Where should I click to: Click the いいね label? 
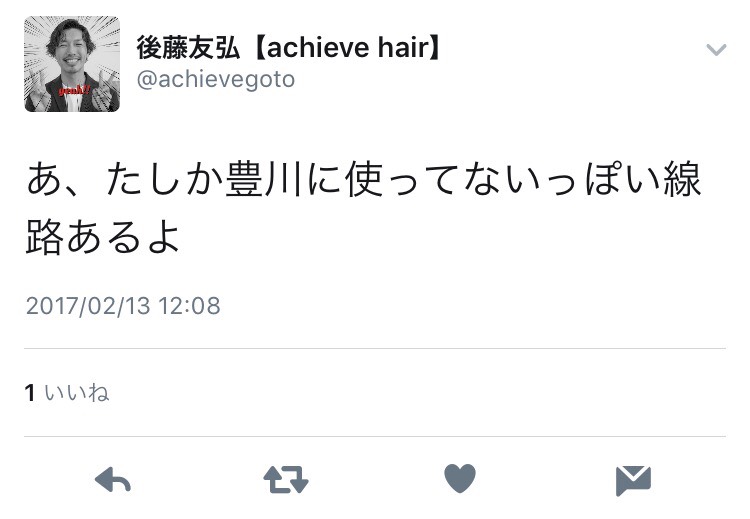(x=77, y=393)
